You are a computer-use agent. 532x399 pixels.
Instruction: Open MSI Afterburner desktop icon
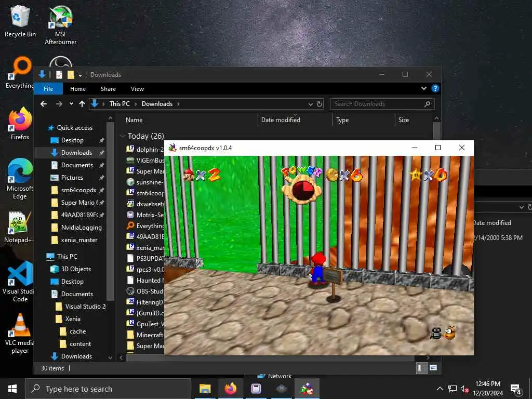point(60,25)
